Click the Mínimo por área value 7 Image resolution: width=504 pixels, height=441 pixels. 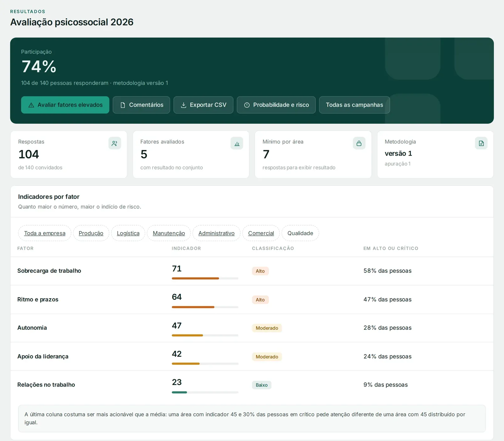tap(266, 154)
